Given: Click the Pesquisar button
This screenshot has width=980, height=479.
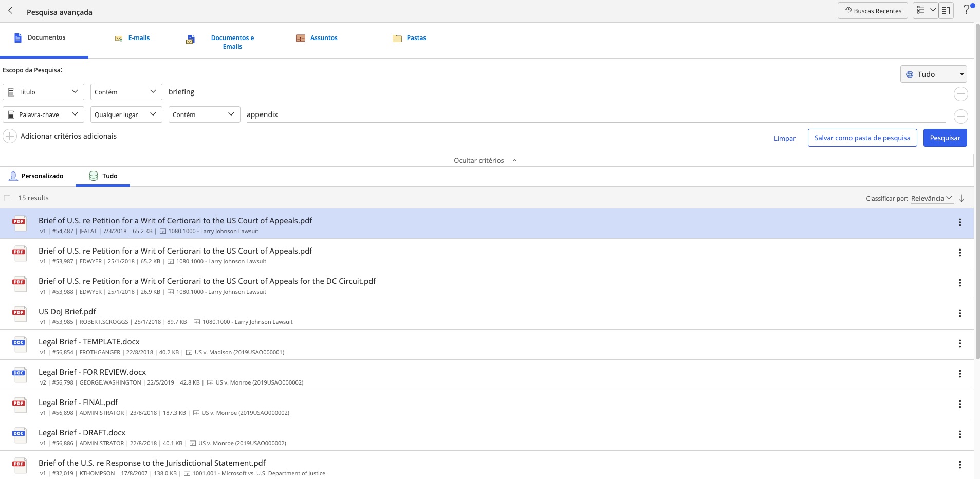Looking at the screenshot, I should (x=945, y=138).
